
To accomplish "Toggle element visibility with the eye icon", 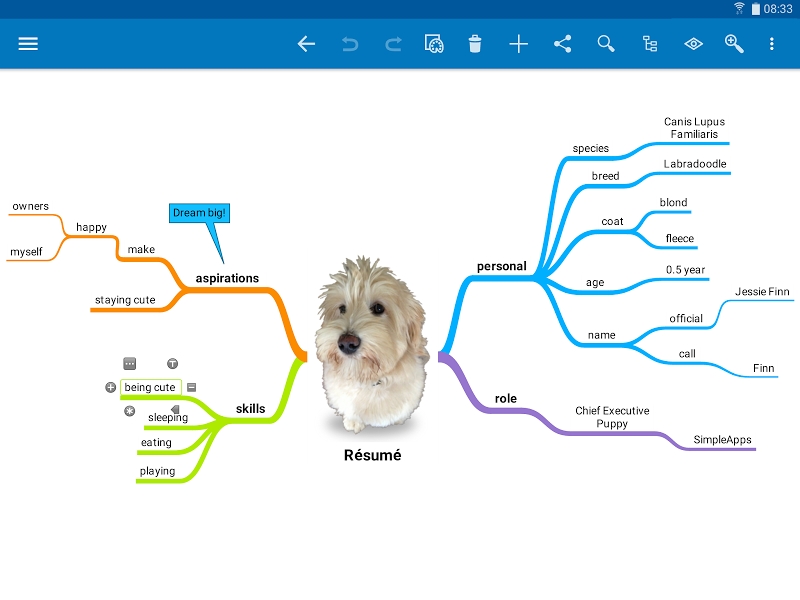I will (692, 44).
